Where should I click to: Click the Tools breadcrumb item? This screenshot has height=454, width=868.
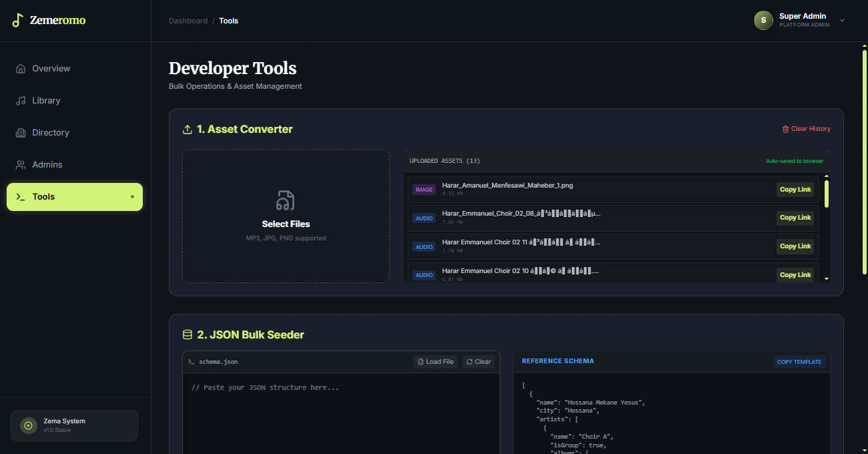(229, 21)
